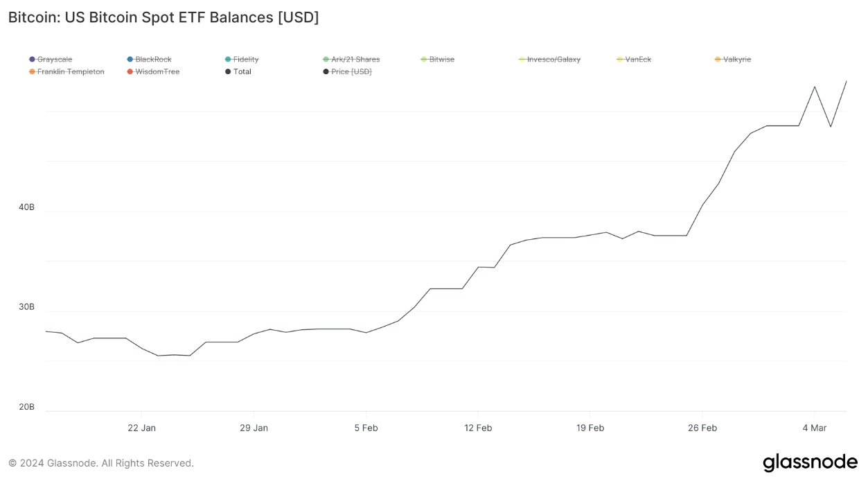This screenshot has height=479, width=868.
Task: Click the teal Fidelity legend dot
Action: coord(228,60)
